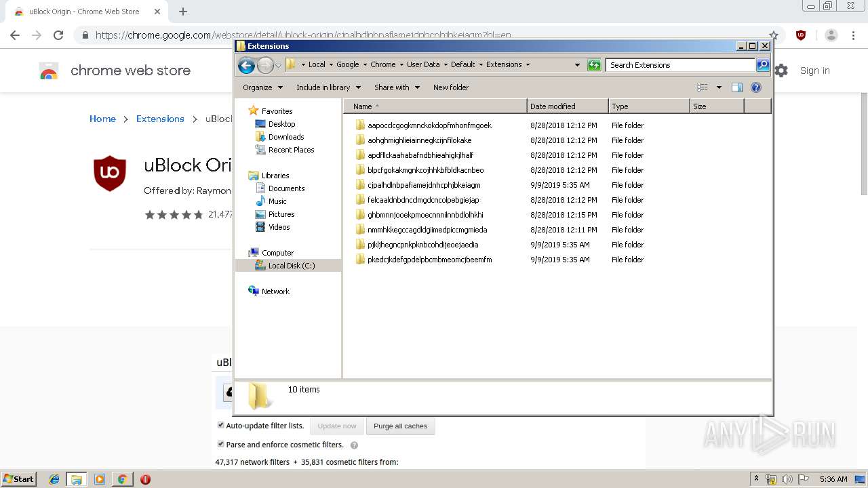Click Sign in link
868x488 pixels.
pyautogui.click(x=814, y=70)
